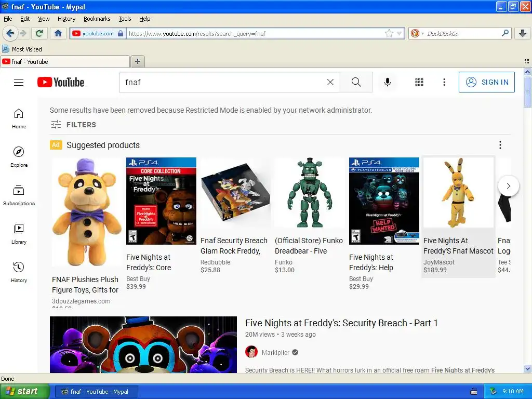Image resolution: width=532 pixels, height=399 pixels.
Task: Show next suggested products
Action: [508, 186]
